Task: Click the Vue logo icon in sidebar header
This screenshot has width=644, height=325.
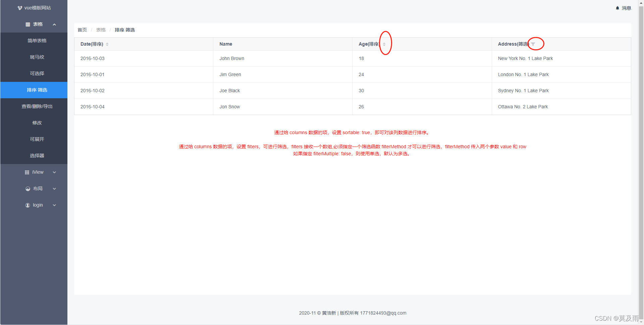Action: (20, 8)
